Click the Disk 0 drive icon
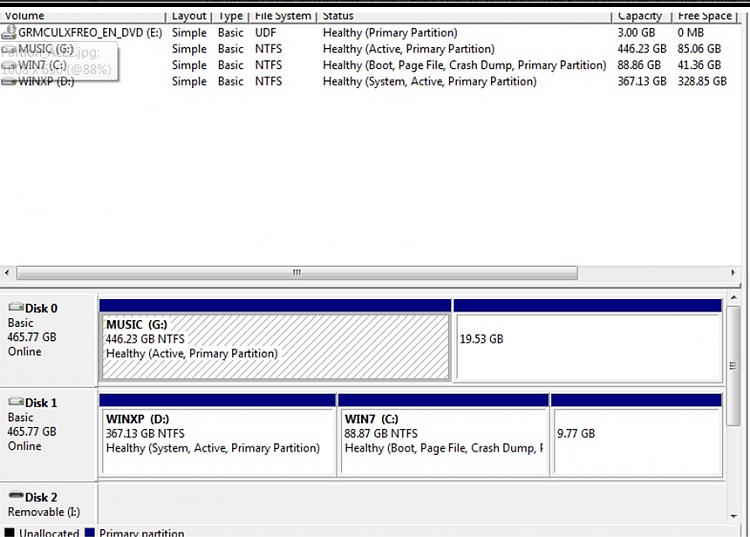This screenshot has height=537, width=750. pos(16,307)
